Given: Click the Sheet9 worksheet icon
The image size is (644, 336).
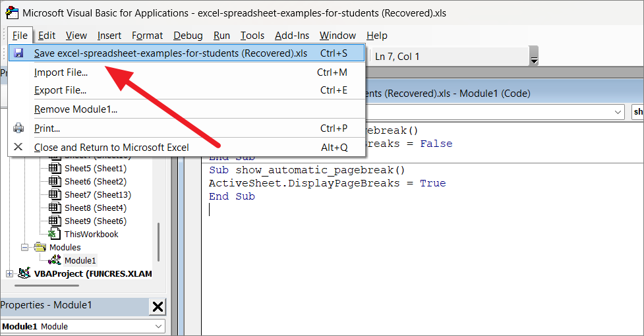Looking at the screenshot, I should coord(55,221).
